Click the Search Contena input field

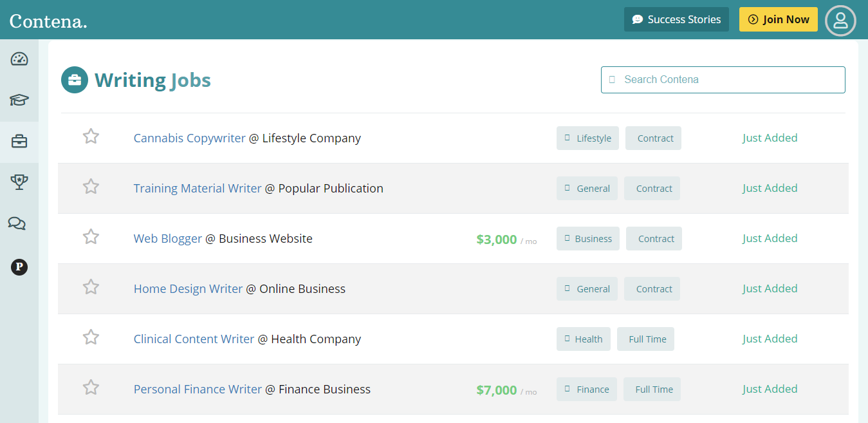tap(723, 79)
